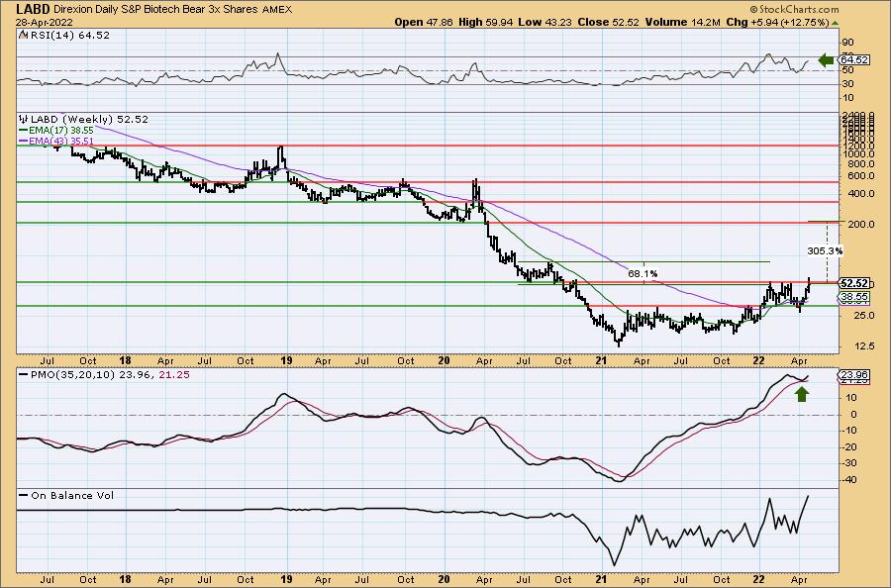This screenshot has width=891, height=588.
Task: Click the LABD (Weekly) 52.52 price legend
Action: click(89, 120)
